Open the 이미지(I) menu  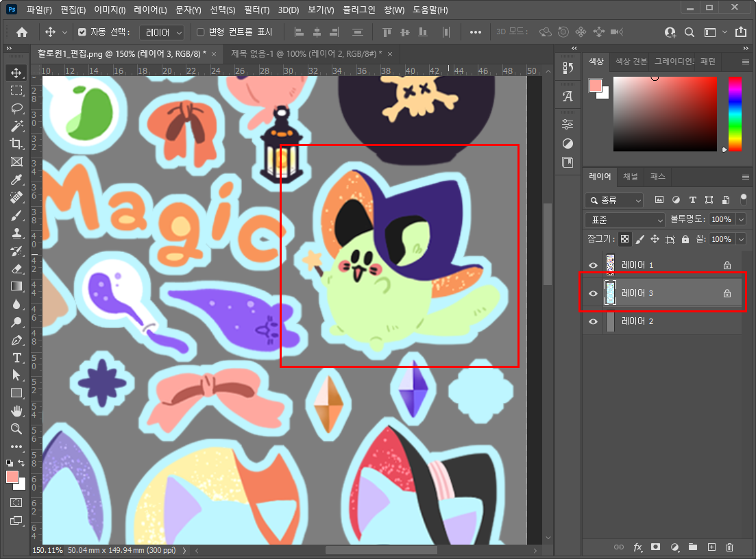click(110, 10)
